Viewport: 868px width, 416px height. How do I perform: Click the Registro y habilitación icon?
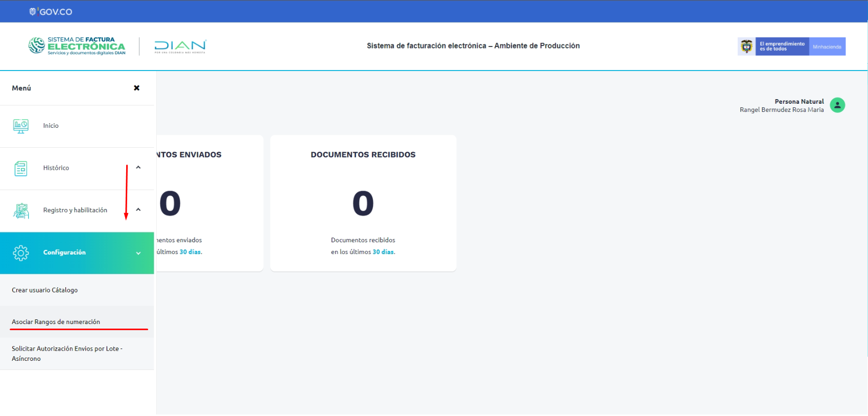click(x=21, y=211)
